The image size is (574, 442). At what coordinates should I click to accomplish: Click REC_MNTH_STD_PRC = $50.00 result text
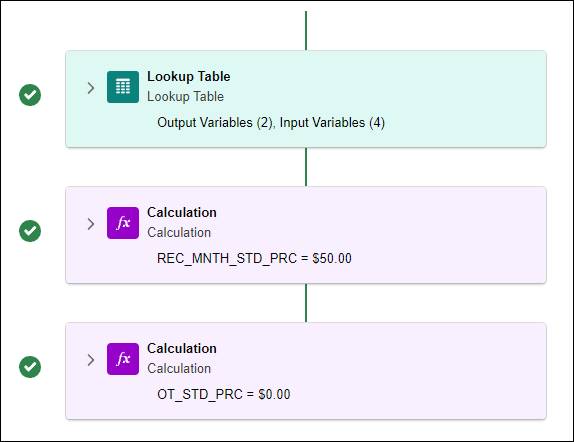254,258
